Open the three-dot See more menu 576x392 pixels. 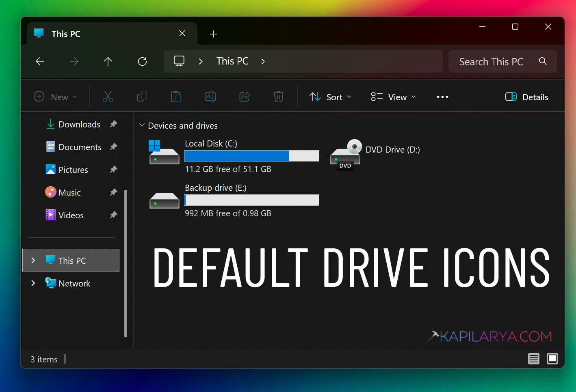coord(442,97)
